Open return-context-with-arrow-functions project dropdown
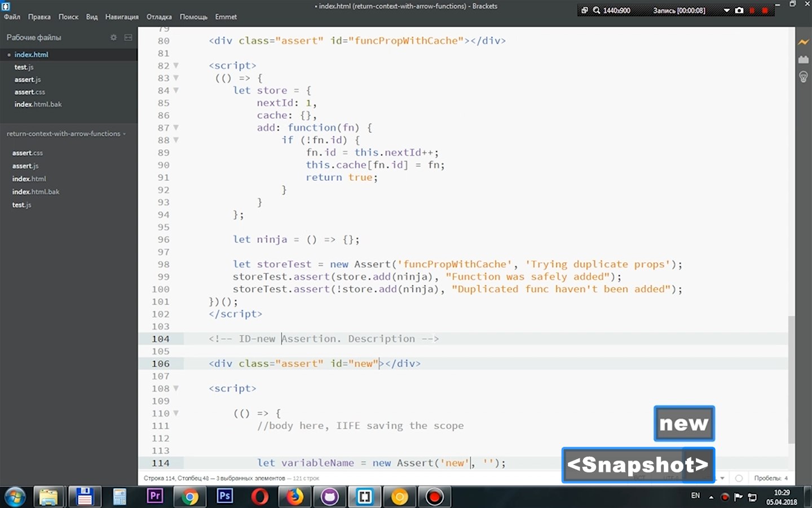Image resolution: width=812 pixels, height=508 pixels. [x=66, y=134]
